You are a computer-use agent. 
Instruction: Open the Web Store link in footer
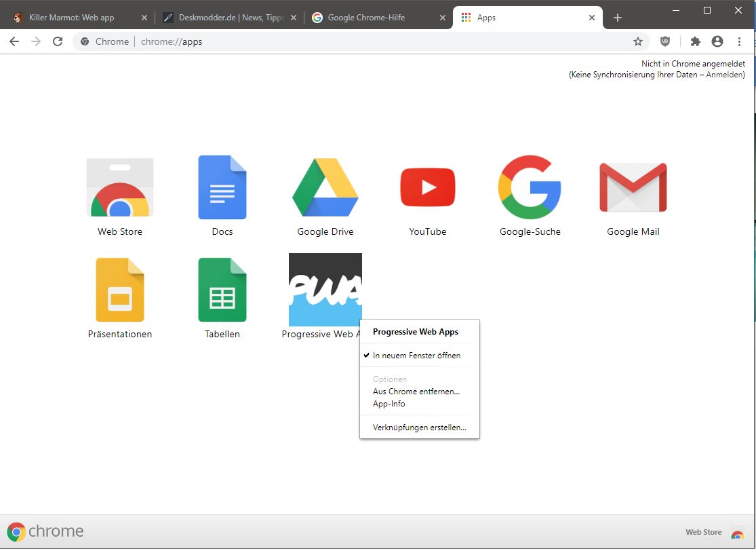(715, 532)
